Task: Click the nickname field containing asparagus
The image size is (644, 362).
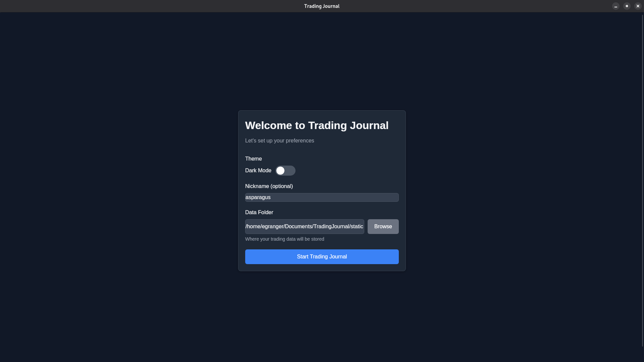Action: click(x=321, y=197)
